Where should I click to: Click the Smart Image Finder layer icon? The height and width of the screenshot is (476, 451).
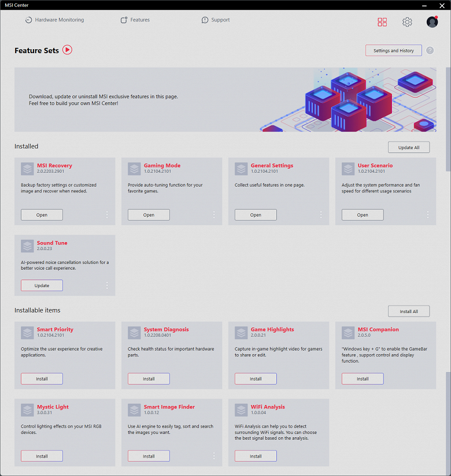[x=134, y=410]
